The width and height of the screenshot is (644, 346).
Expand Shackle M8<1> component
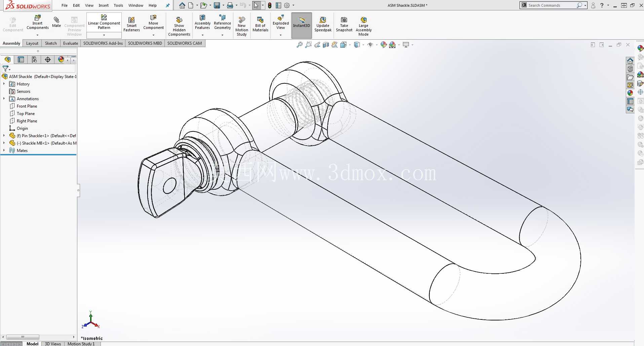click(x=4, y=143)
